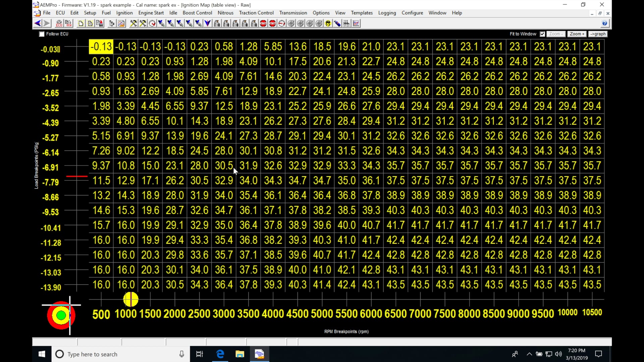Click the first red START button icon
The height and width of the screenshot is (362, 644).
(264, 23)
